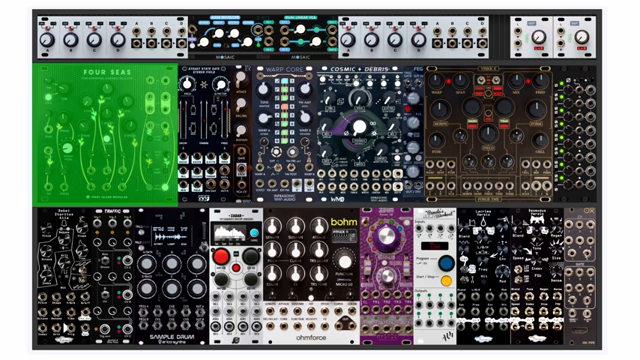
Task: Click the FM AMT knob on Warp Core
Action: pos(305,89)
